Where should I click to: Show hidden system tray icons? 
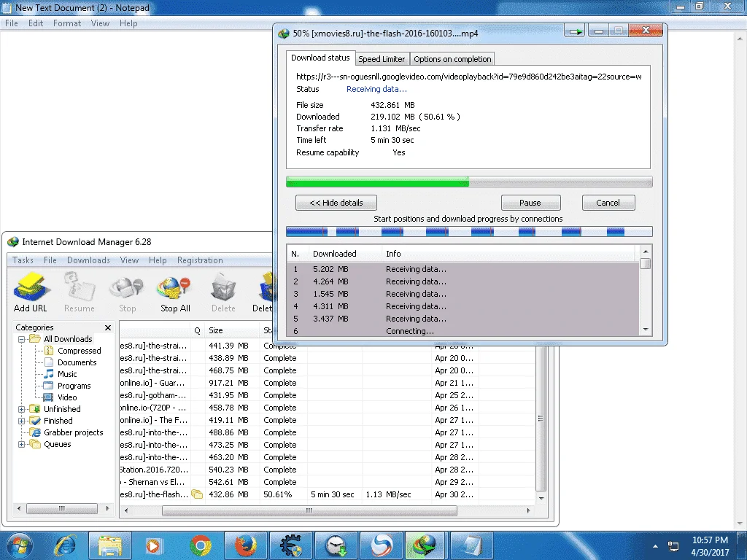pos(655,546)
